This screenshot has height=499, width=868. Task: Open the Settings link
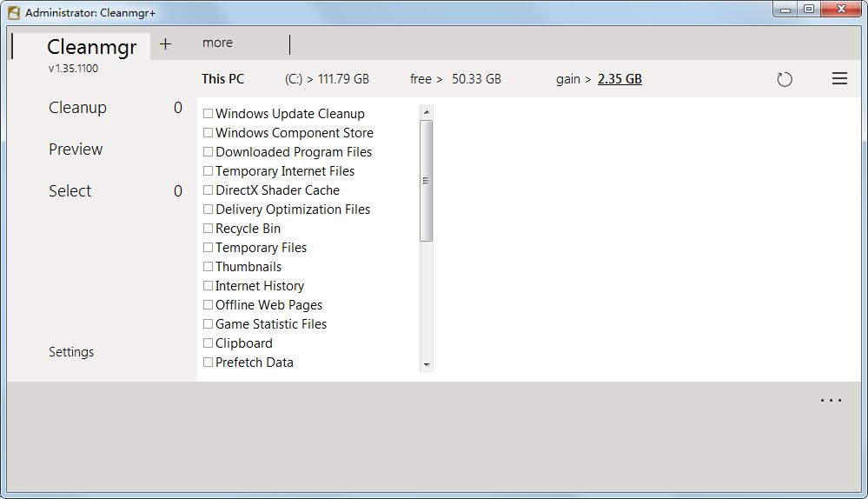71,352
